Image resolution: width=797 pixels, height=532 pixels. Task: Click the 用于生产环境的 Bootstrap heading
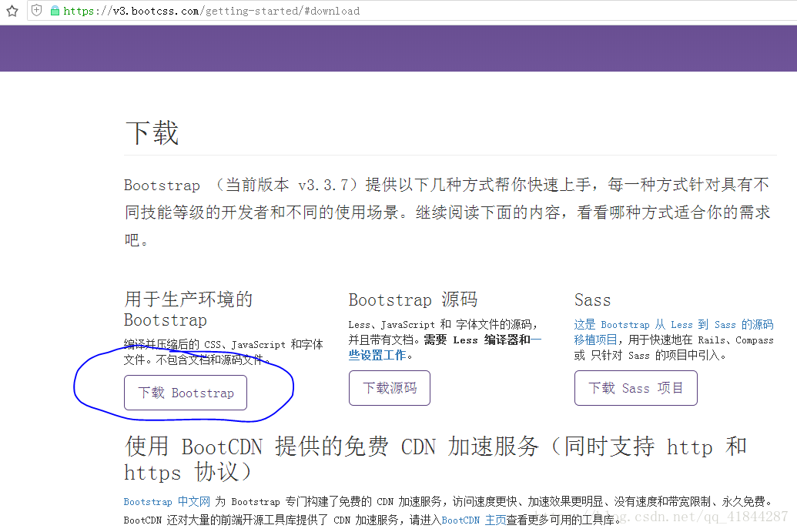188,309
